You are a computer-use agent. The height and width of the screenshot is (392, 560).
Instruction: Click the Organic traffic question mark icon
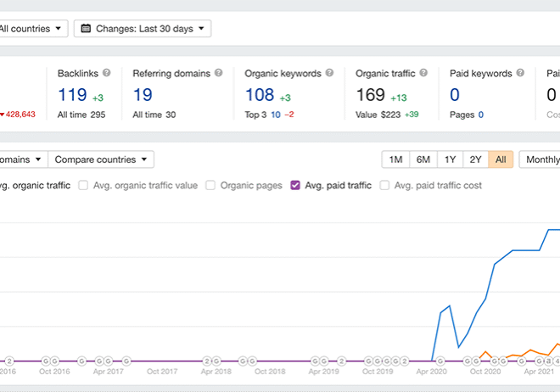[423, 74]
